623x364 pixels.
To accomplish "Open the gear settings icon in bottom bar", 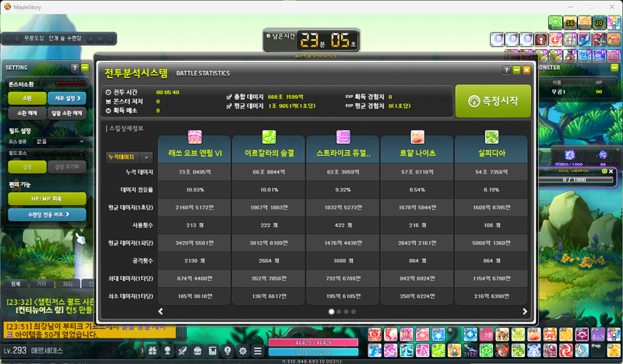I will 243,351.
